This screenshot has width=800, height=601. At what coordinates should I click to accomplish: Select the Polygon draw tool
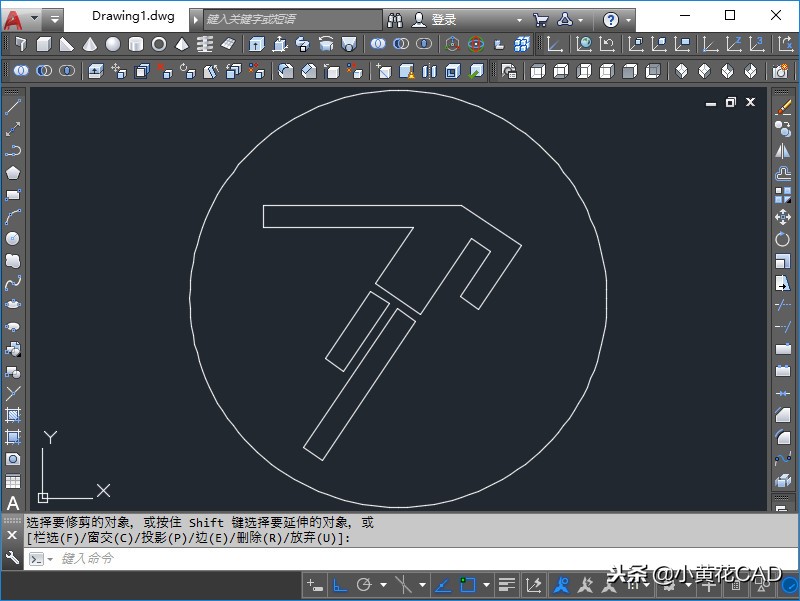point(13,173)
